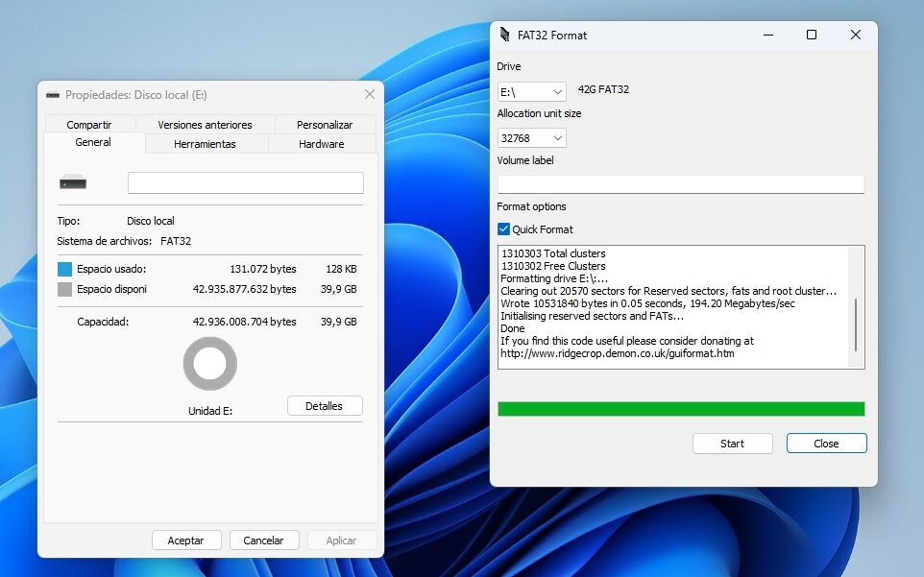This screenshot has height=577, width=924.
Task: Click the 'Unidad E:' label
Action: [x=210, y=411]
